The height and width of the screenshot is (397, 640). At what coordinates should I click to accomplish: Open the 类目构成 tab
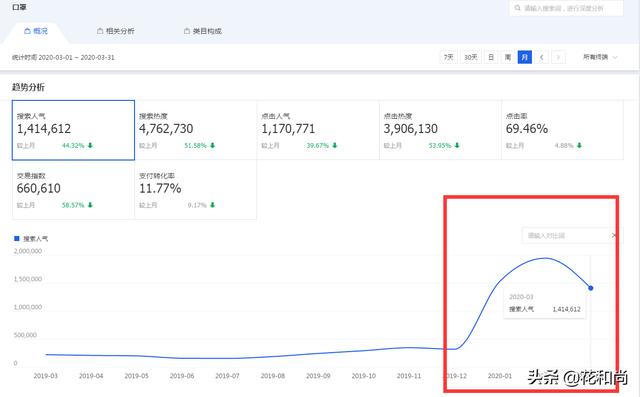coord(202,31)
